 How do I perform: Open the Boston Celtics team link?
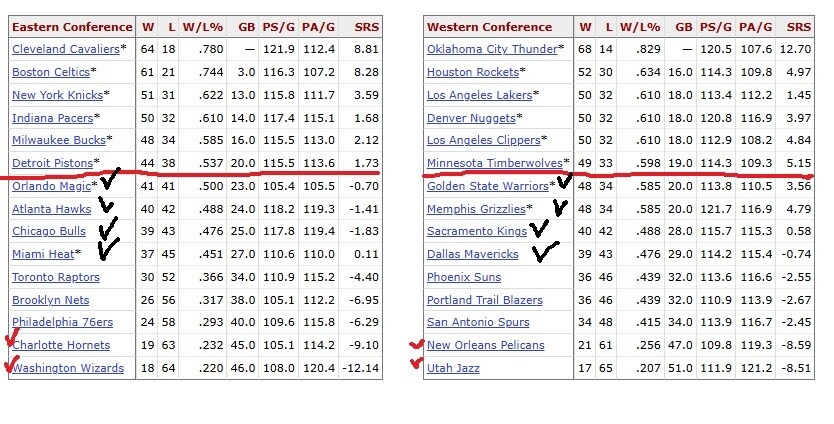[51, 72]
